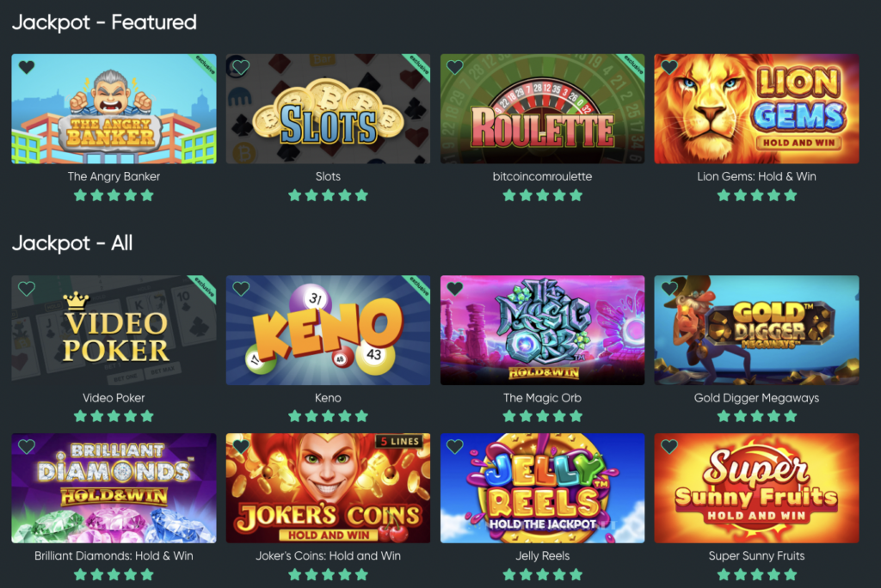Click star rating under Video Poker
Image resolution: width=881 pixels, height=588 pixels.
click(114, 416)
